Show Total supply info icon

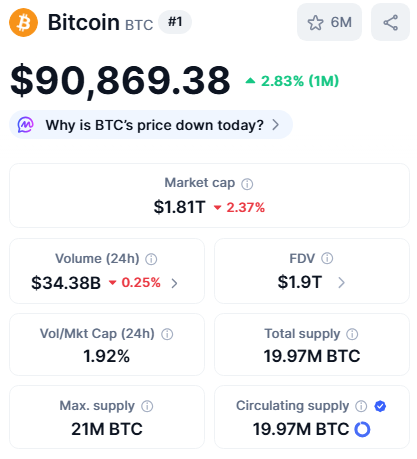pos(352,334)
